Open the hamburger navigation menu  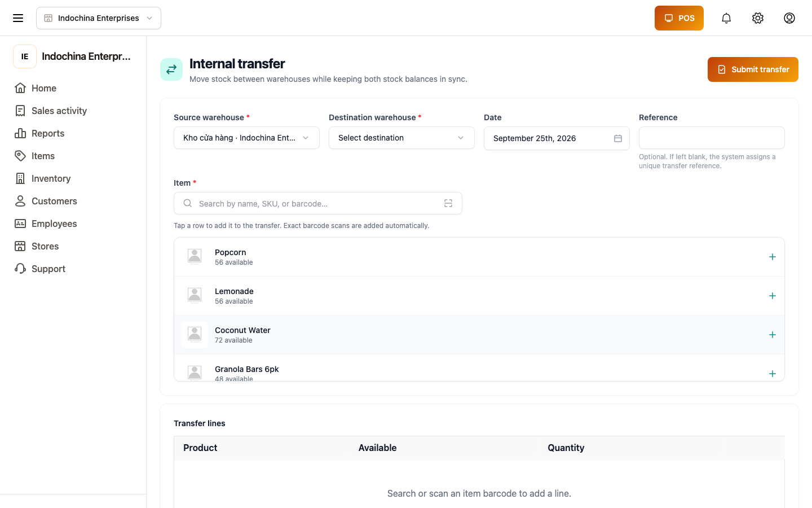18,18
